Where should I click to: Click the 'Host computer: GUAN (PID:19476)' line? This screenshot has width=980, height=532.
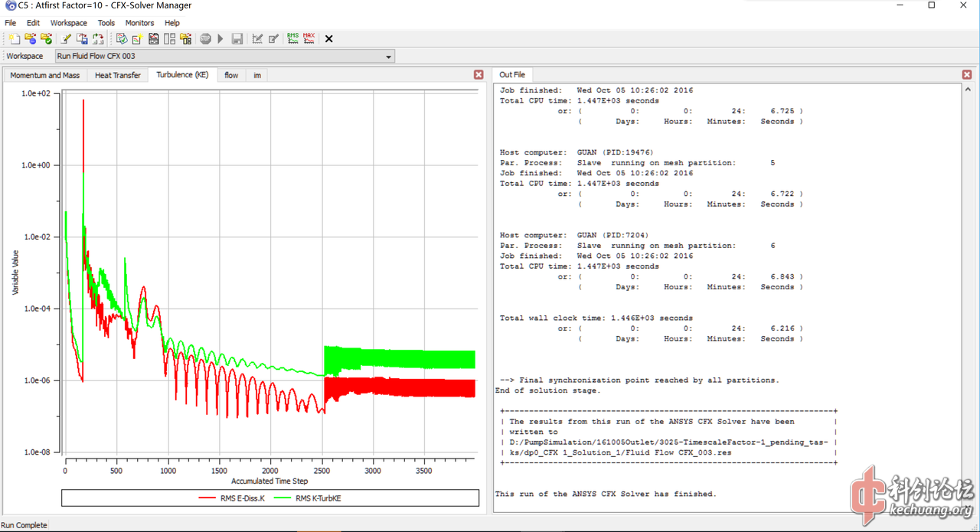point(577,152)
